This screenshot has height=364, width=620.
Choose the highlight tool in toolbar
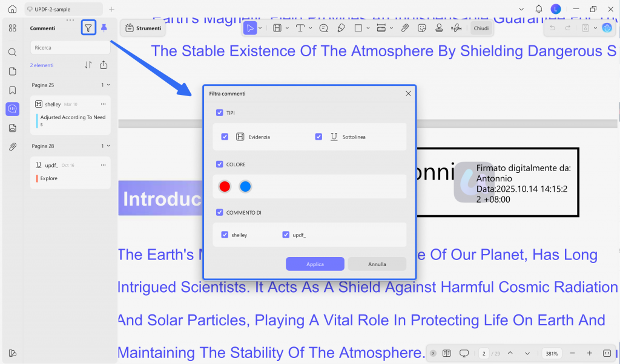pos(277,28)
